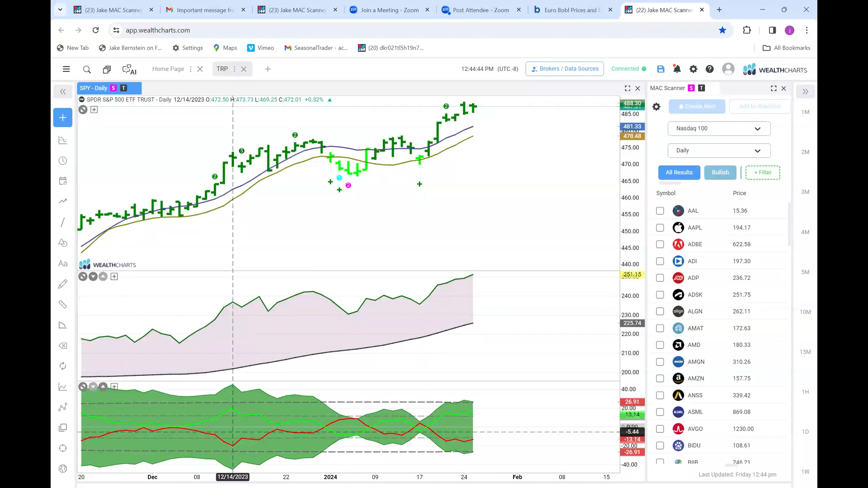Image resolution: width=868 pixels, height=488 pixels.
Task: Switch to the Home Page tab
Action: point(168,69)
